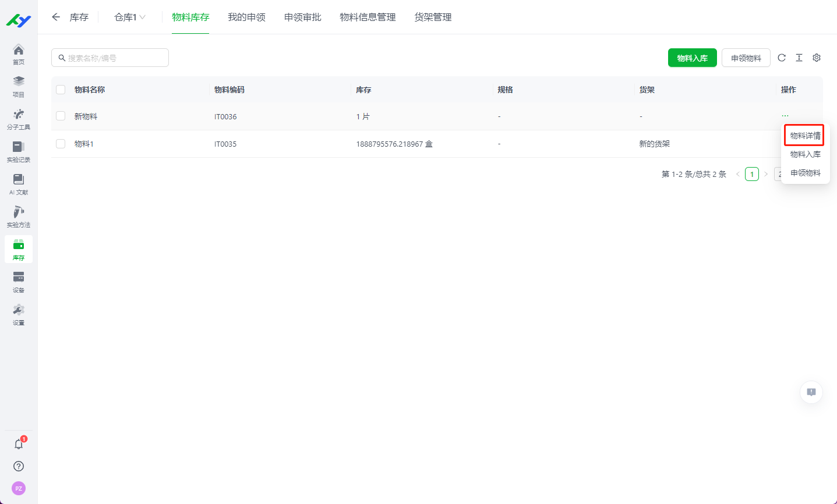Open the 设备 equipment icon
Image resolution: width=837 pixels, height=504 pixels.
tap(19, 281)
